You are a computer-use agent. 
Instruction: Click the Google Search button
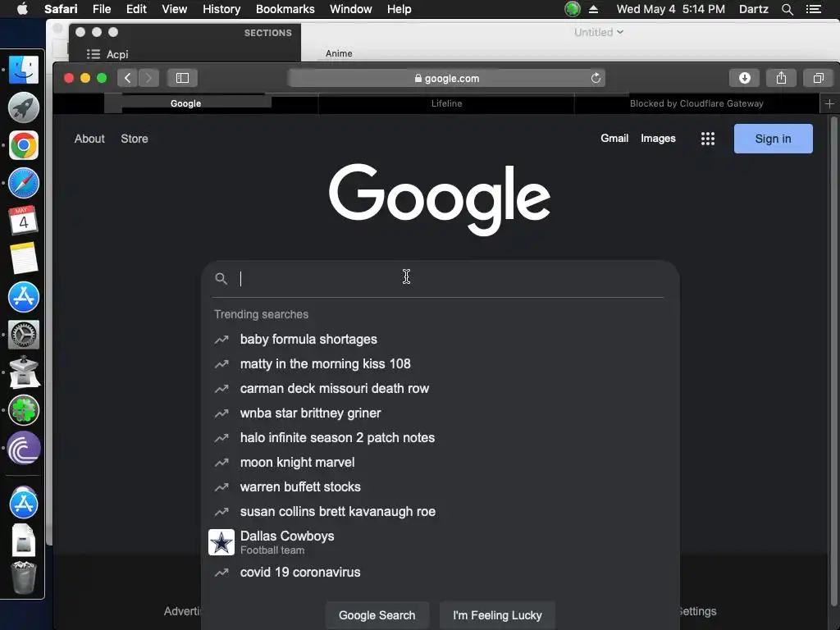click(x=377, y=615)
